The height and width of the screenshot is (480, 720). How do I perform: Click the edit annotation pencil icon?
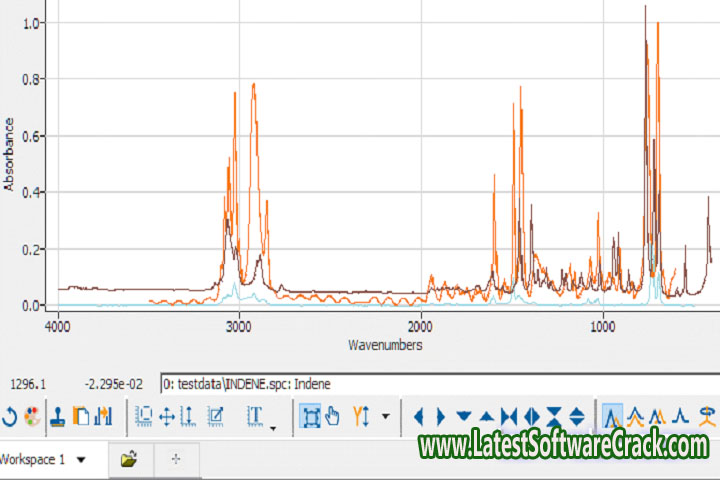[215, 415]
